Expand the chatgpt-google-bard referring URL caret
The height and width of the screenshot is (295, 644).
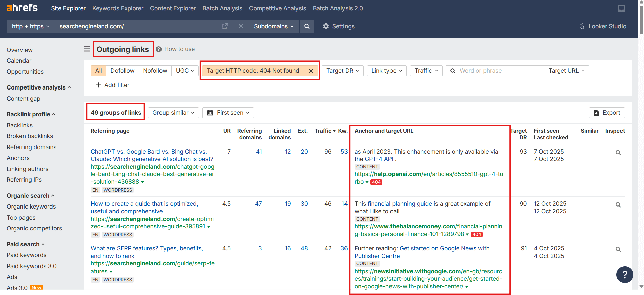142,182
